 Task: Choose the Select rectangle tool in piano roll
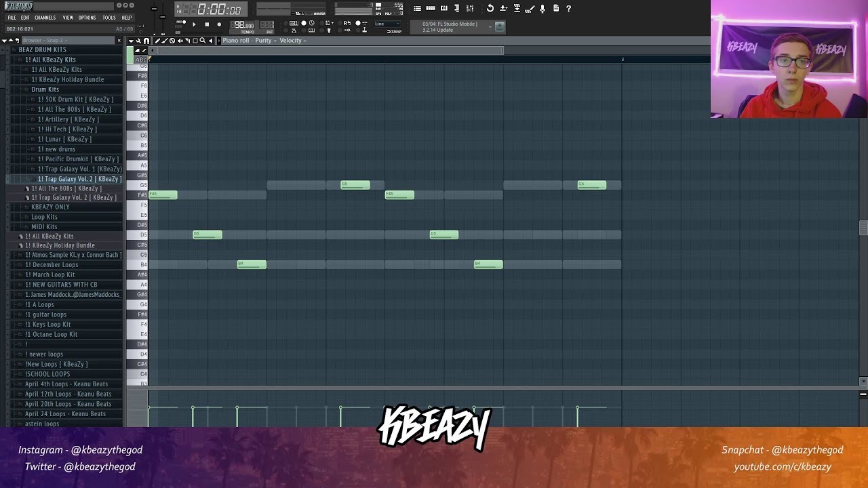tap(195, 41)
